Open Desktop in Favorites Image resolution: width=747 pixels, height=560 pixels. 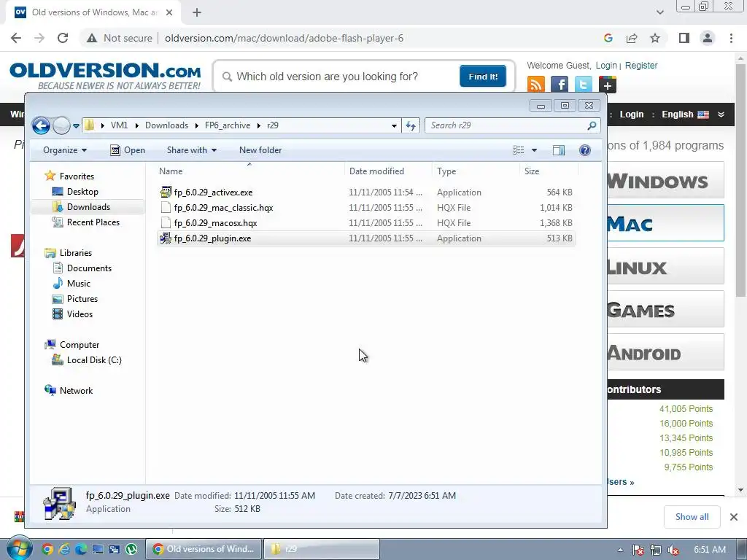click(x=82, y=192)
